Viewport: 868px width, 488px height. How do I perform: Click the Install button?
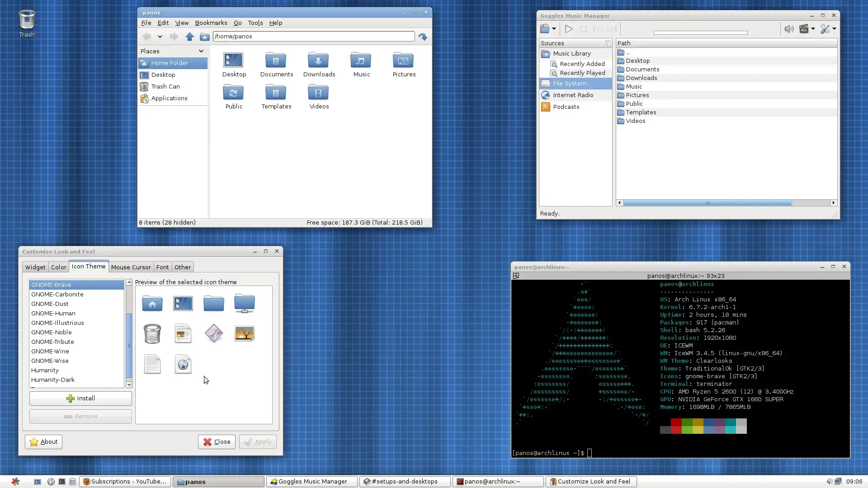click(80, 398)
